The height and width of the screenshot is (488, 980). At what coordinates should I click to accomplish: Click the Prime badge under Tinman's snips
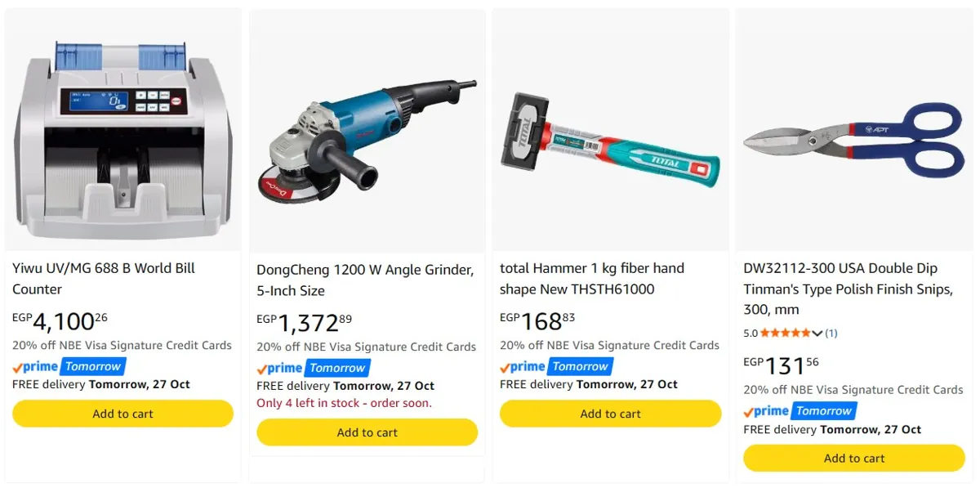pyautogui.click(x=800, y=410)
